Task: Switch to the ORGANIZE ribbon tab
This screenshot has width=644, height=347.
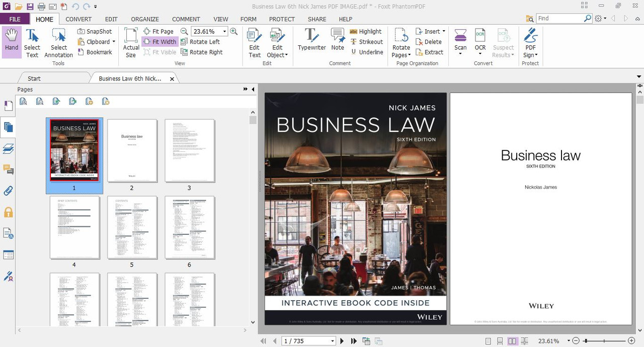Action: [145, 19]
